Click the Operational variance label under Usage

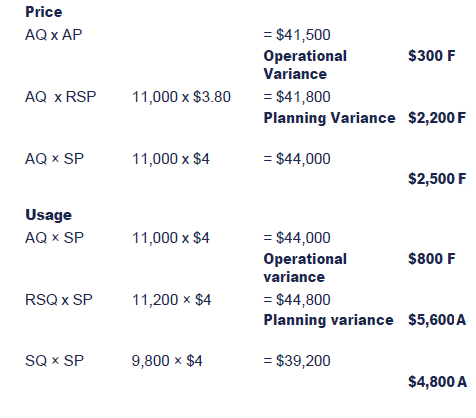305,268
